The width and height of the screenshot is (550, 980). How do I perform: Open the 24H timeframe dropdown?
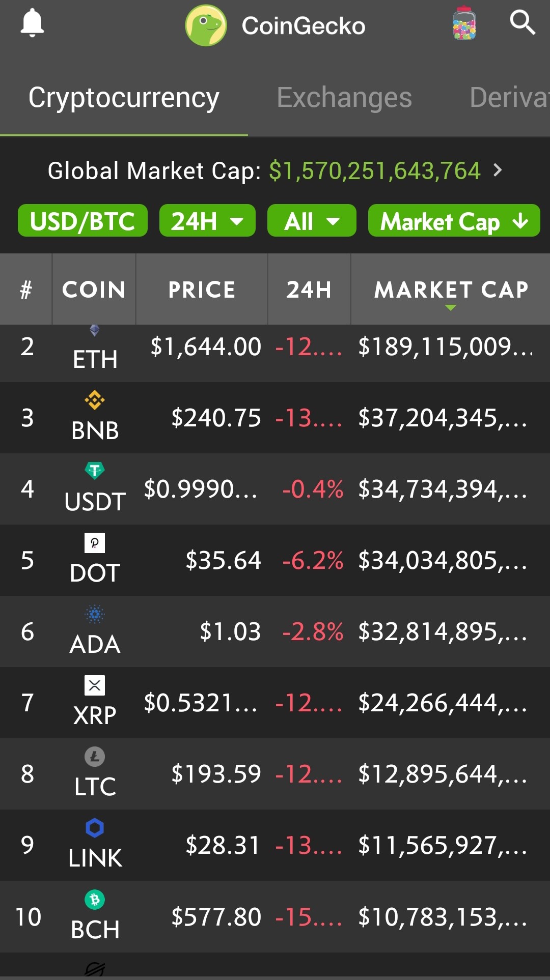(x=207, y=220)
